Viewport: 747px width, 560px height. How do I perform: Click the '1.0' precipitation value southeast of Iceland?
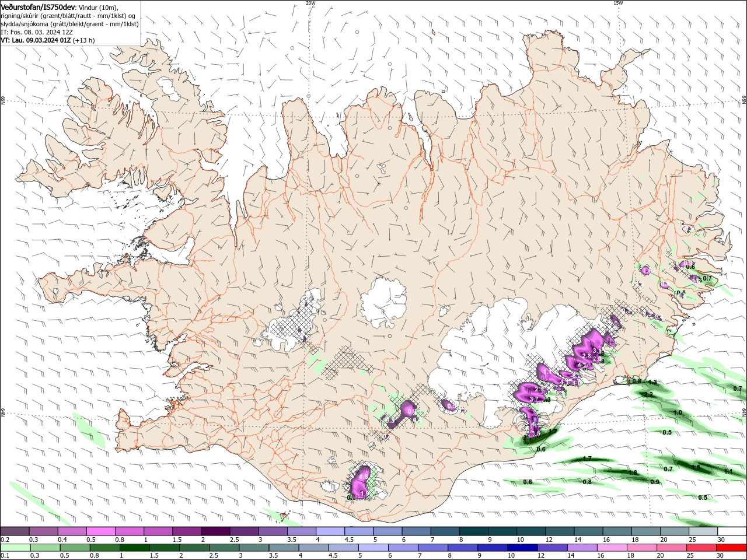coord(678,412)
